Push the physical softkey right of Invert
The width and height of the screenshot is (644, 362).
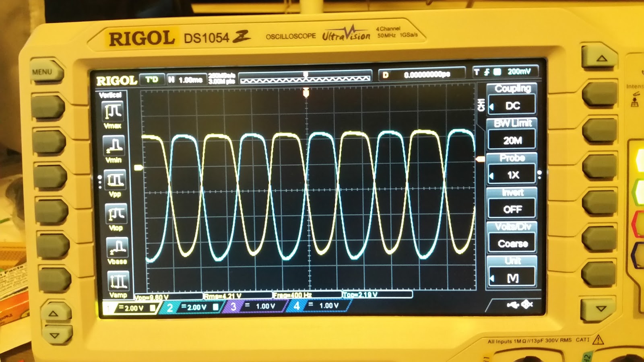coord(599,202)
